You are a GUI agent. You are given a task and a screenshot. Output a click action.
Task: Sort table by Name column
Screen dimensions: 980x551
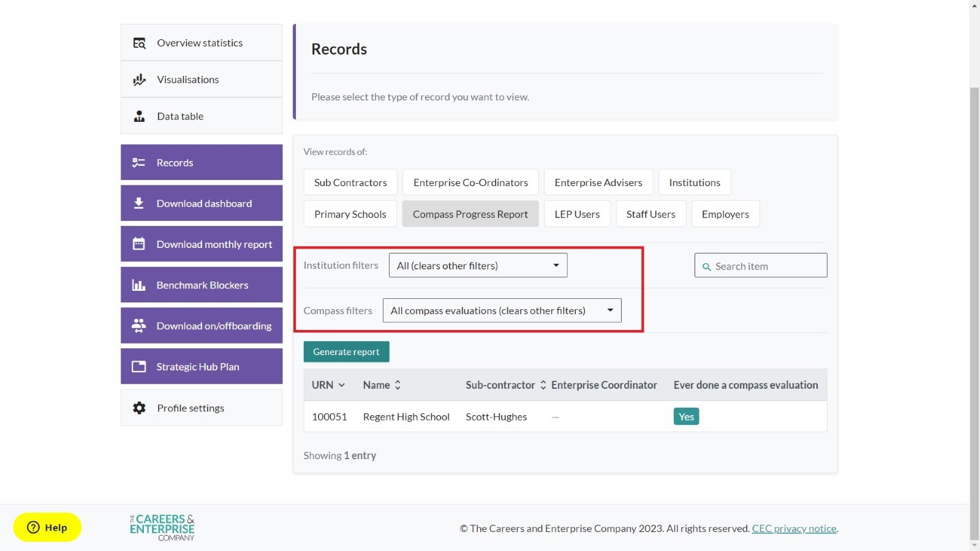click(382, 385)
